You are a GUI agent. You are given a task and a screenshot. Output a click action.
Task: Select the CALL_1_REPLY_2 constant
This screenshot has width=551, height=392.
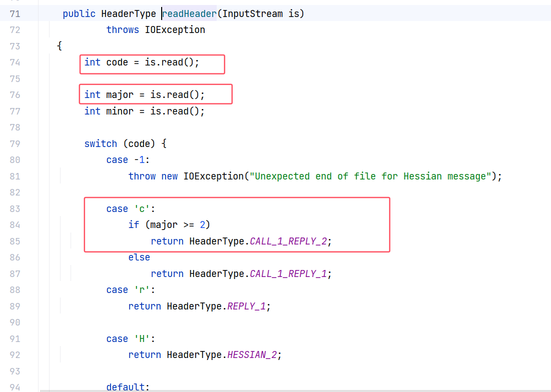(288, 241)
